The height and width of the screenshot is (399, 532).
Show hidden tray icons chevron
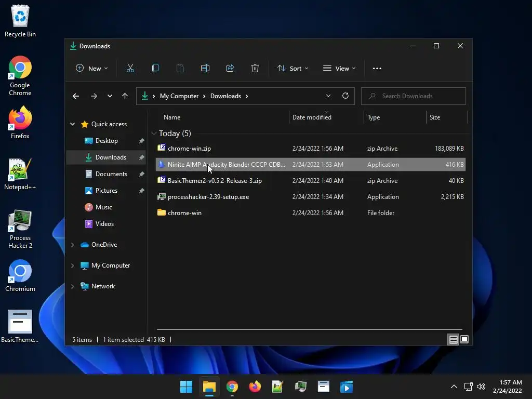454,387
